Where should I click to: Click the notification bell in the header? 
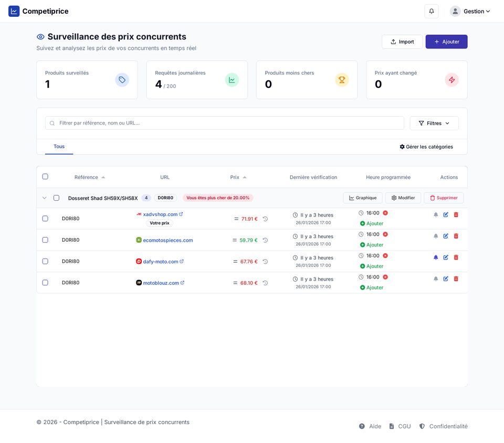coord(431,11)
